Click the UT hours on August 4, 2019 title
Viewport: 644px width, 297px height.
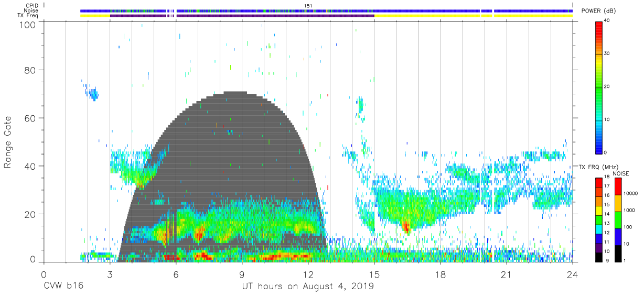[308, 287]
